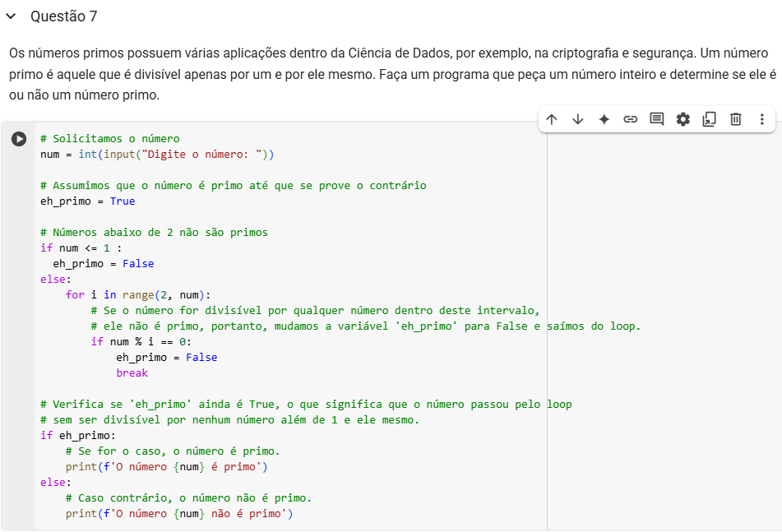
Task: Delete the cell with trash icon
Action: [736, 119]
